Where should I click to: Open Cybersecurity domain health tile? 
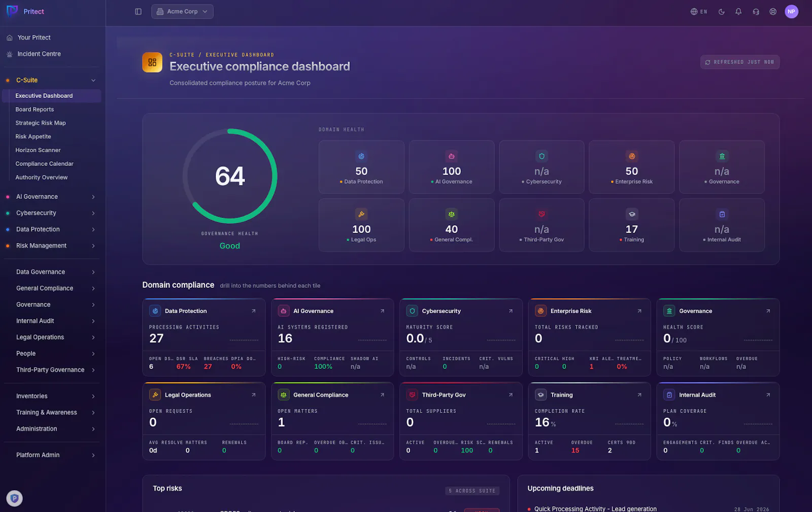pyautogui.click(x=542, y=167)
